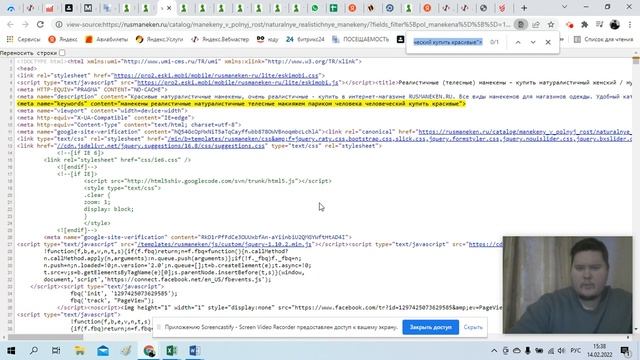Open the Extensions puzzle-piece menu
Viewport: 640px width, 360px height.
pyautogui.click(x=584, y=24)
